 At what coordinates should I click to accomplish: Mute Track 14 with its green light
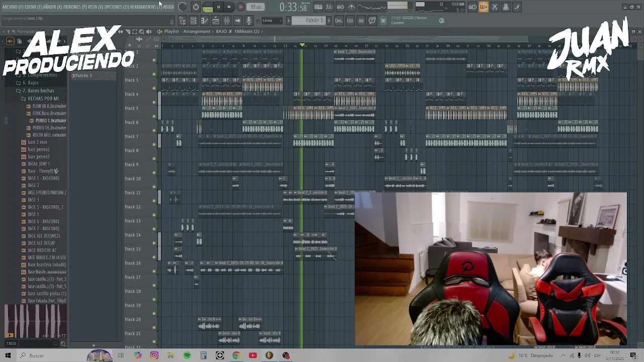point(154,243)
